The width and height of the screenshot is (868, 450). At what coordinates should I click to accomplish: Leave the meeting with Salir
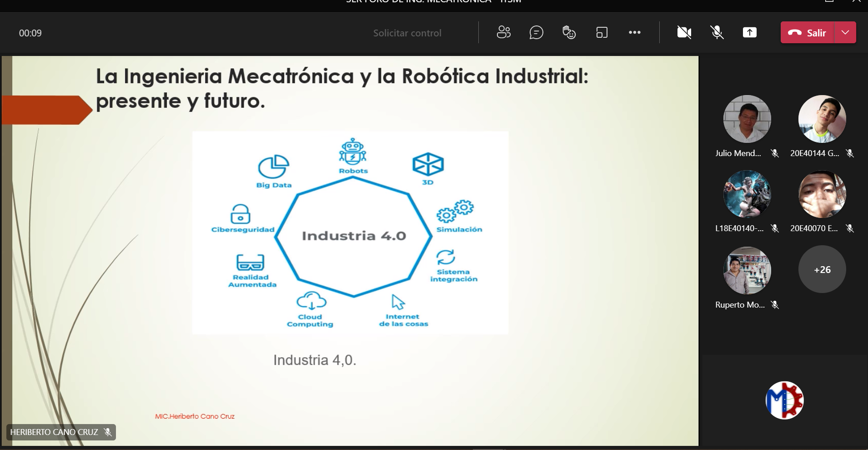tap(808, 32)
